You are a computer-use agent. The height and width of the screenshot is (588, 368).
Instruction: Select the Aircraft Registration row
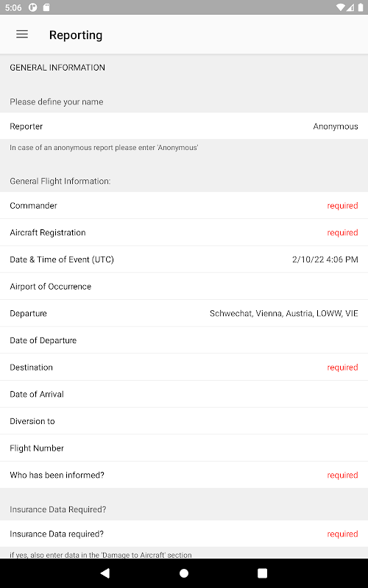(x=184, y=232)
